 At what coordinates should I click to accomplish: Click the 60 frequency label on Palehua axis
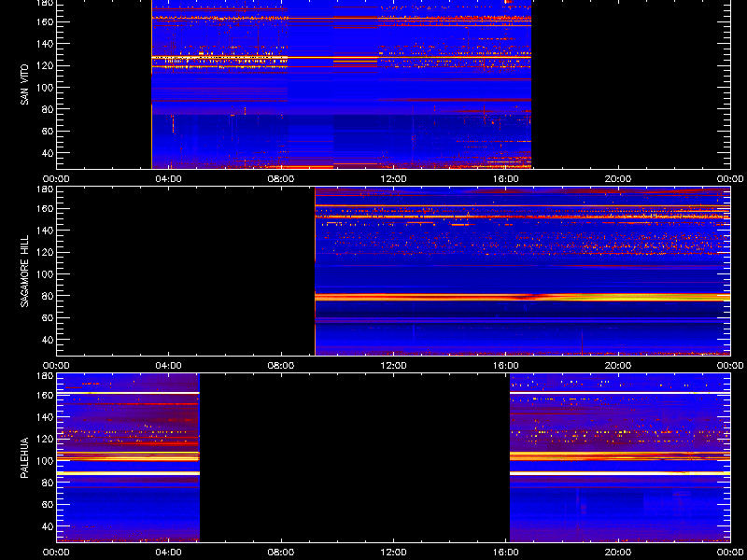(48, 505)
